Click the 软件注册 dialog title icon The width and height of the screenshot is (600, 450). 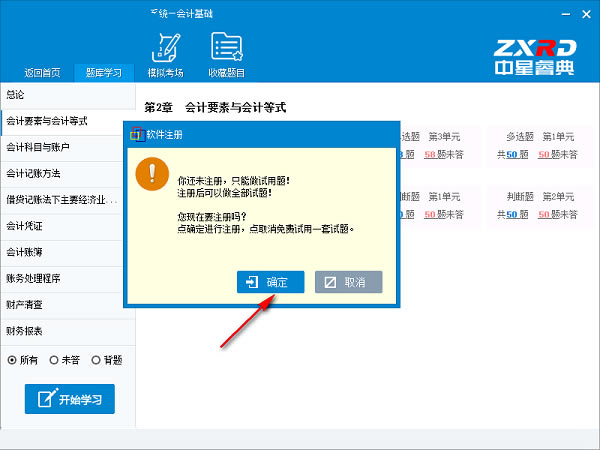click(137, 134)
